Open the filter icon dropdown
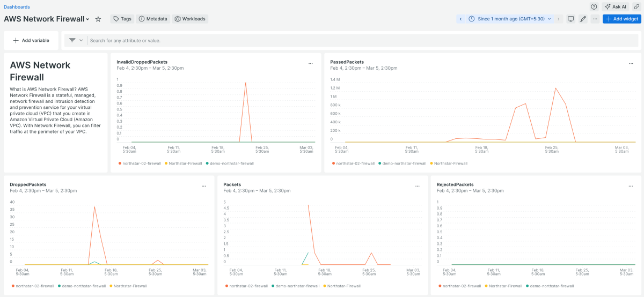Screen dimensions: 644x297 click(x=76, y=40)
